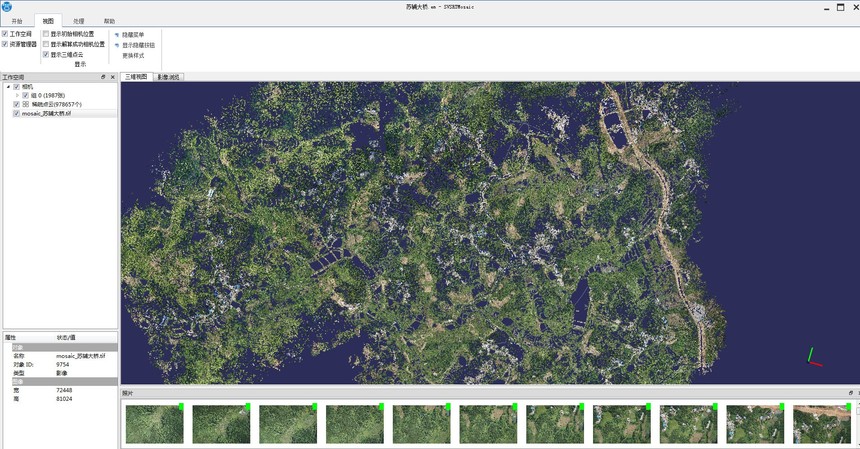Enable 显示初始相机位置 checkbox
The height and width of the screenshot is (449, 860).
pos(46,34)
